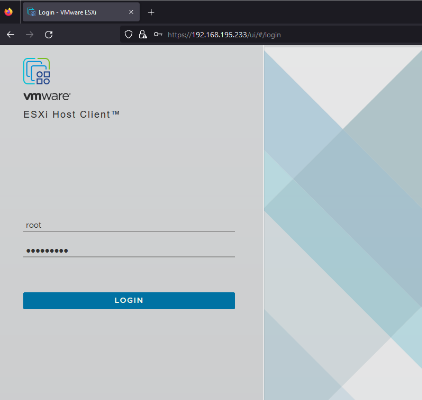Focus the password field
This screenshot has width=422, height=400.
[129, 251]
